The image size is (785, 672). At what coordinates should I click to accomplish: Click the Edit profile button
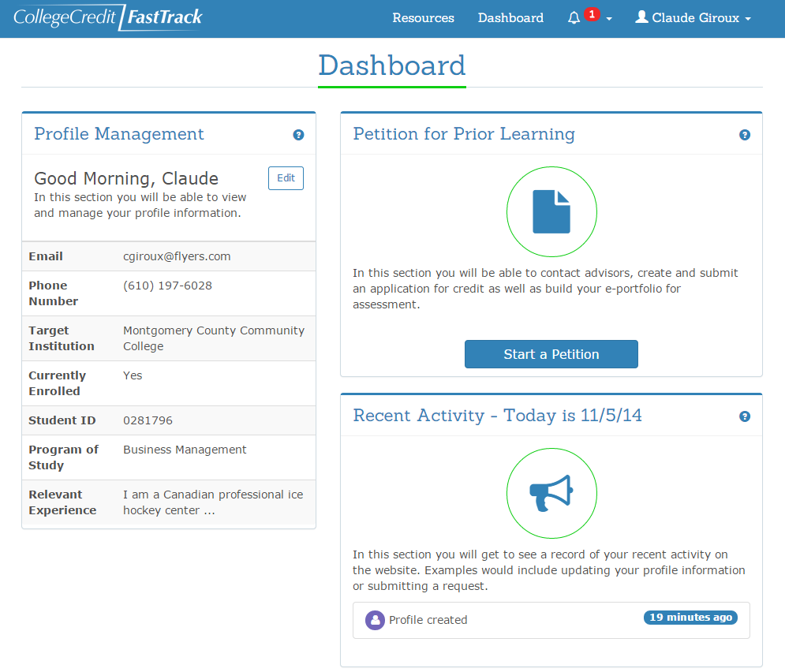click(x=286, y=178)
